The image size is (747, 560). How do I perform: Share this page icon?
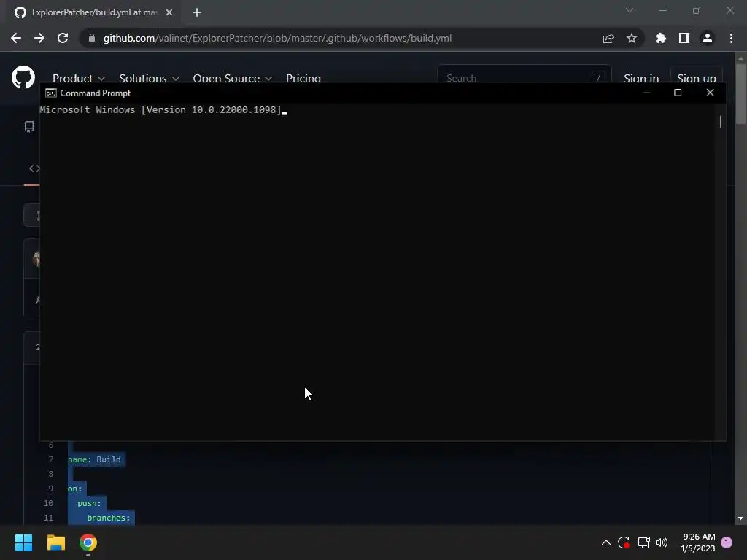tap(608, 38)
